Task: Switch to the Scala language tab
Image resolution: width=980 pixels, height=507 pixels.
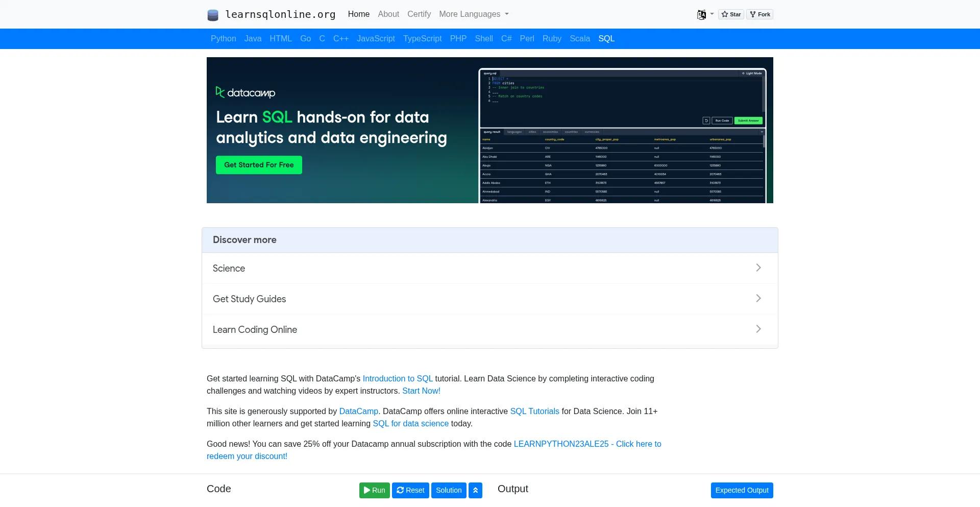Action: point(580,39)
